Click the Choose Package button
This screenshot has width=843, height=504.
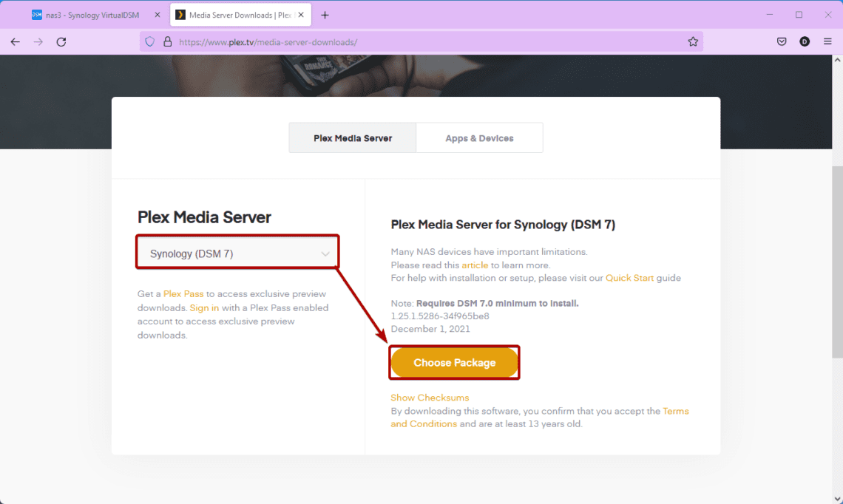click(454, 363)
